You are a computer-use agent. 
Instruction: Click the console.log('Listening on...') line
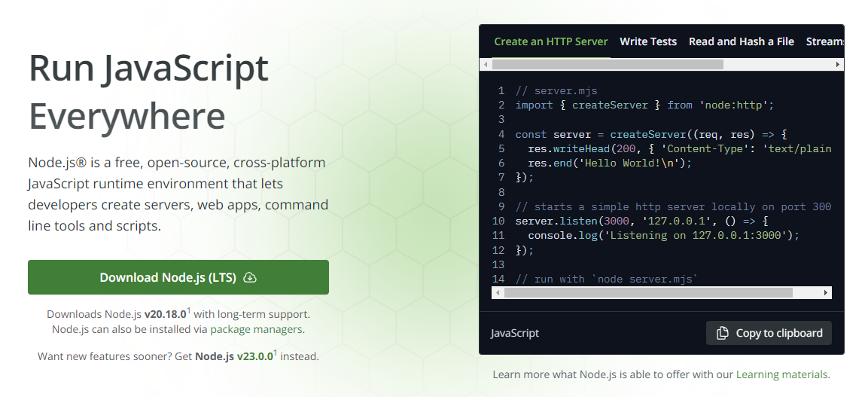coord(664,235)
